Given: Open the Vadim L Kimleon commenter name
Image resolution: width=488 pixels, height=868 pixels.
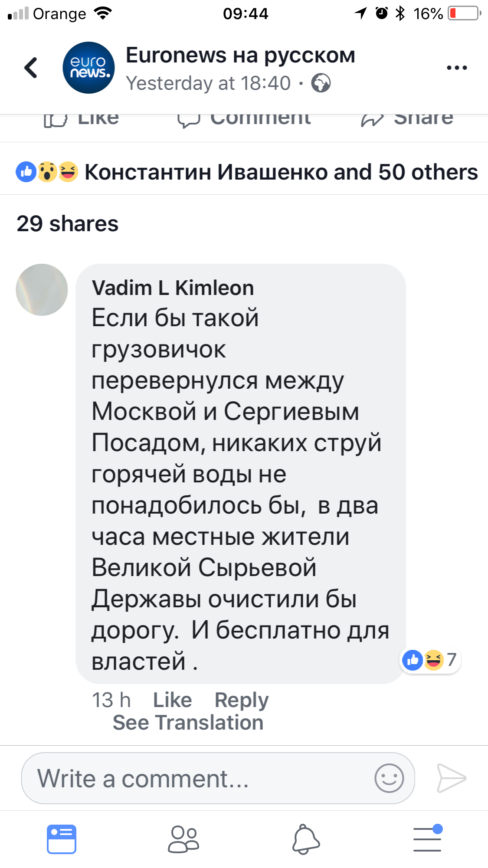Looking at the screenshot, I should (173, 288).
